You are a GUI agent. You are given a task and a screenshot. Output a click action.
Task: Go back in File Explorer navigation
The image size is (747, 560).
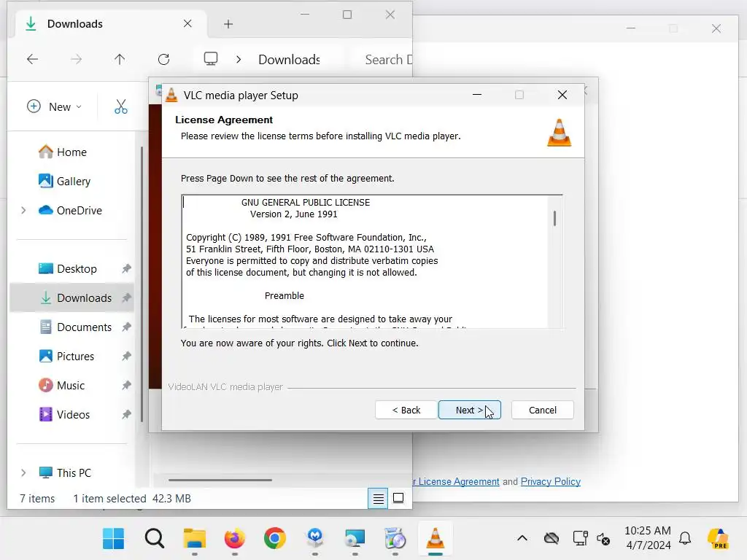(32, 59)
